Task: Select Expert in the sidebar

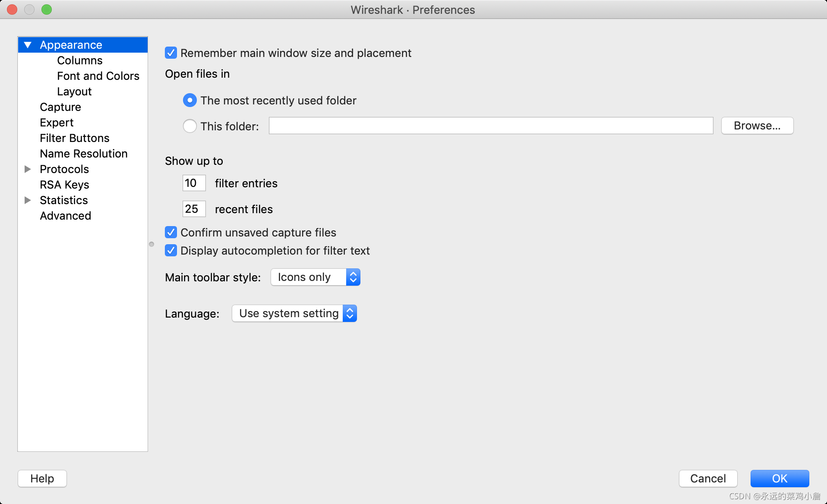Action: 57,123
